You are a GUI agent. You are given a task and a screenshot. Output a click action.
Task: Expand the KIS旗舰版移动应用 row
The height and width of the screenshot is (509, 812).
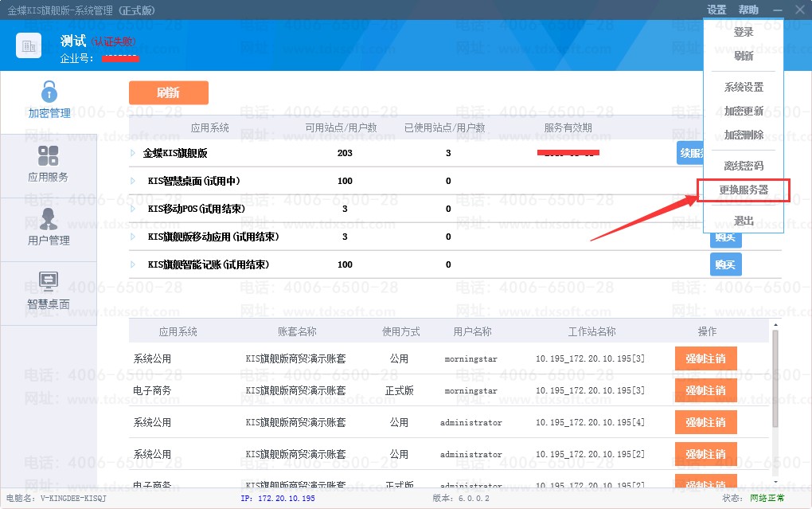(x=133, y=237)
